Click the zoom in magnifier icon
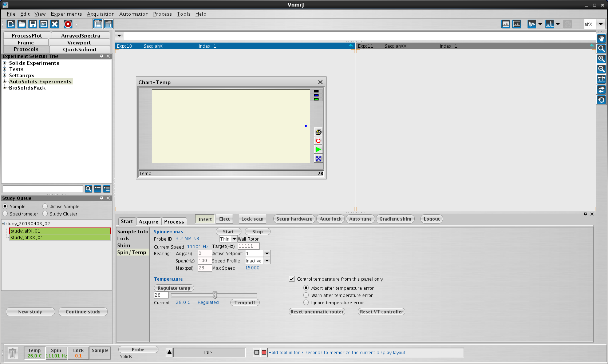This screenshot has width=608, height=364. point(601,59)
